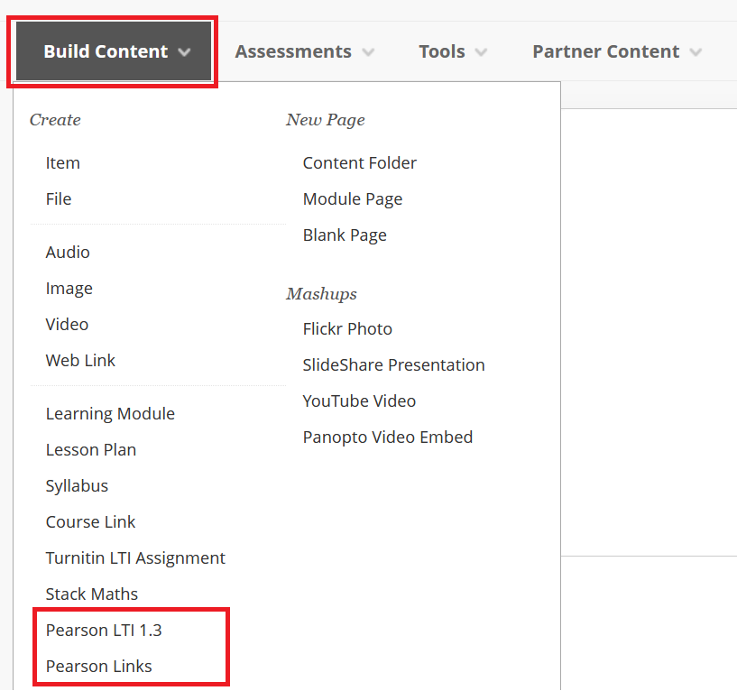The image size is (737, 700).
Task: Select Turnitin LTI Assignment
Action: (x=136, y=558)
